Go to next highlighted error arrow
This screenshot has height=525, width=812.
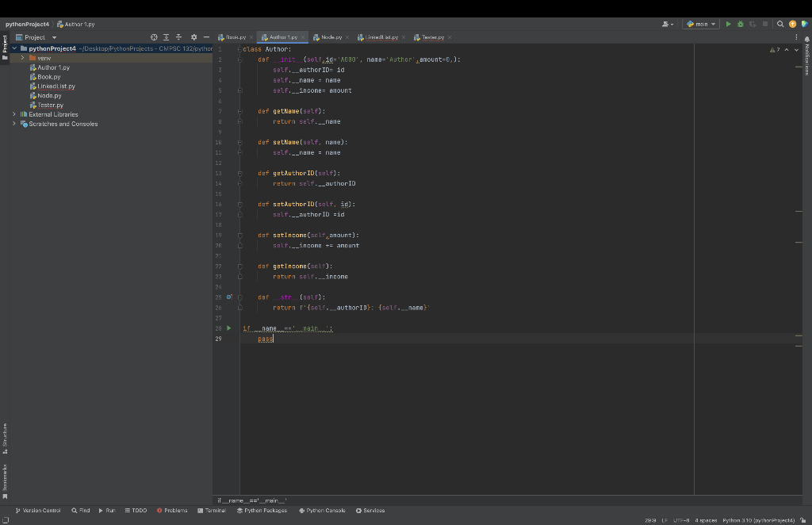pos(796,50)
